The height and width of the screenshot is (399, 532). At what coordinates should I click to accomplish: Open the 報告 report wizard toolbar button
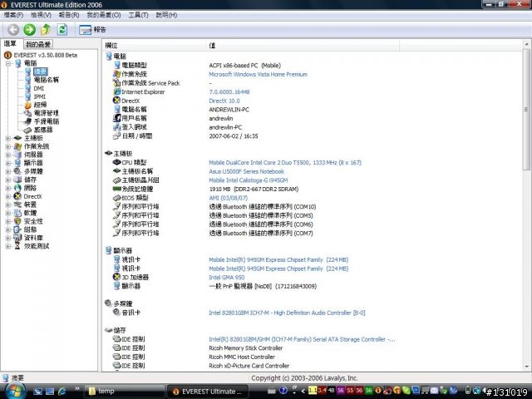click(92, 30)
